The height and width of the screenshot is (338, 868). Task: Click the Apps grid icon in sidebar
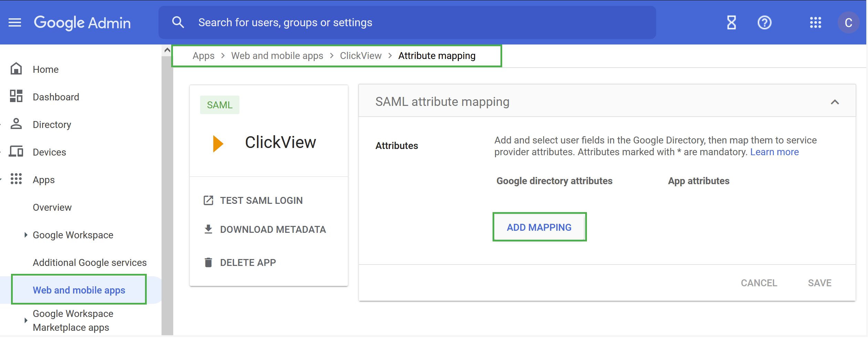[16, 179]
